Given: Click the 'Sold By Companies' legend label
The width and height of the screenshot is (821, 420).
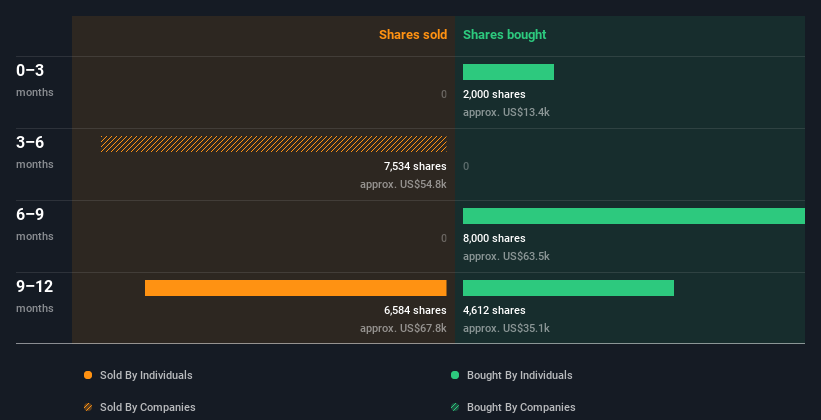Looking at the screenshot, I should [x=148, y=407].
